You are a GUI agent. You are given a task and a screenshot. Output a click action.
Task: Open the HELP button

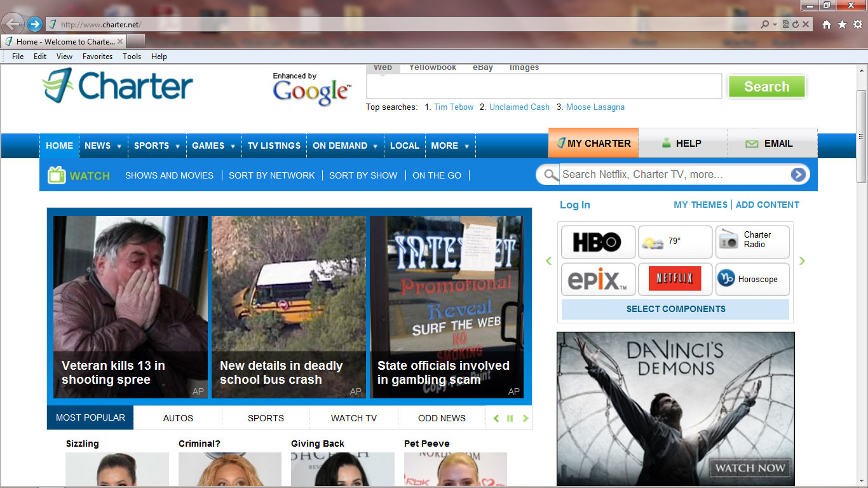[683, 144]
